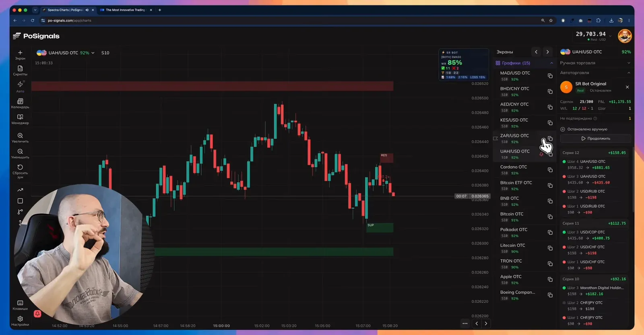
Task: Switch to The Most Innovative Trading tab
Action: [x=125, y=10]
